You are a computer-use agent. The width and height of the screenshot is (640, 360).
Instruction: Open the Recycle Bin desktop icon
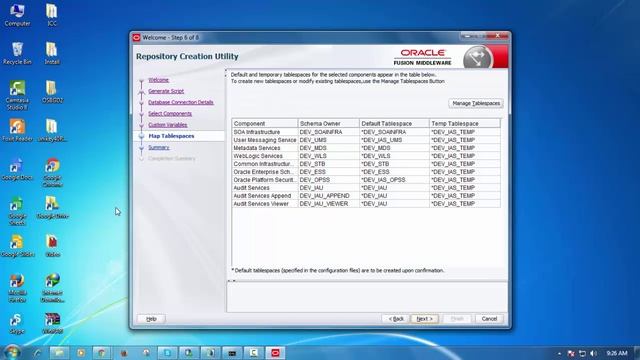click(17, 53)
